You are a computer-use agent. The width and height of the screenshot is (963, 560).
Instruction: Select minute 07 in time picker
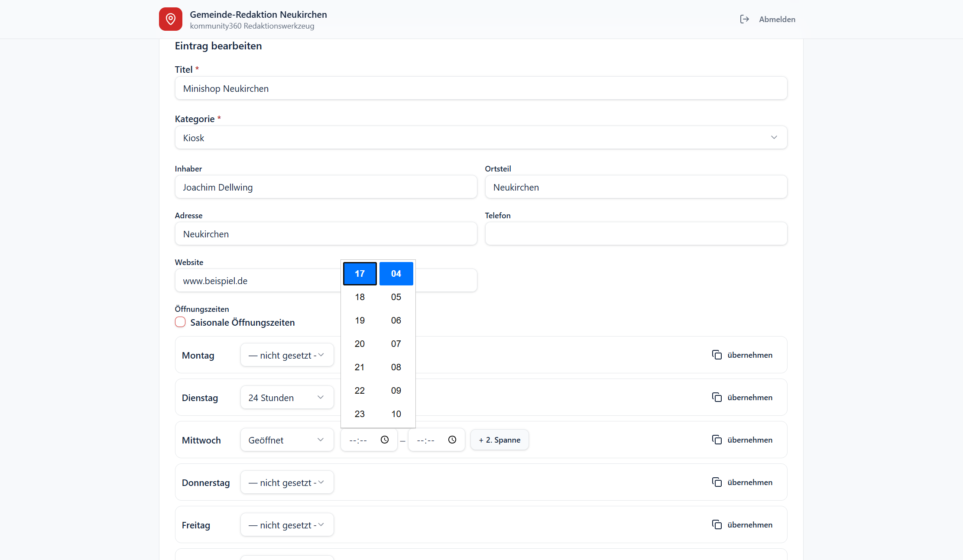pyautogui.click(x=396, y=344)
